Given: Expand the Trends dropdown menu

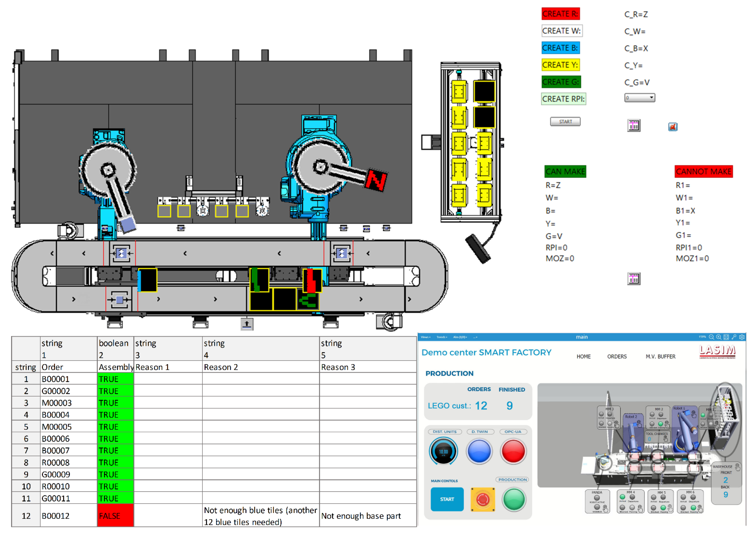Looking at the screenshot, I should coord(442,337).
